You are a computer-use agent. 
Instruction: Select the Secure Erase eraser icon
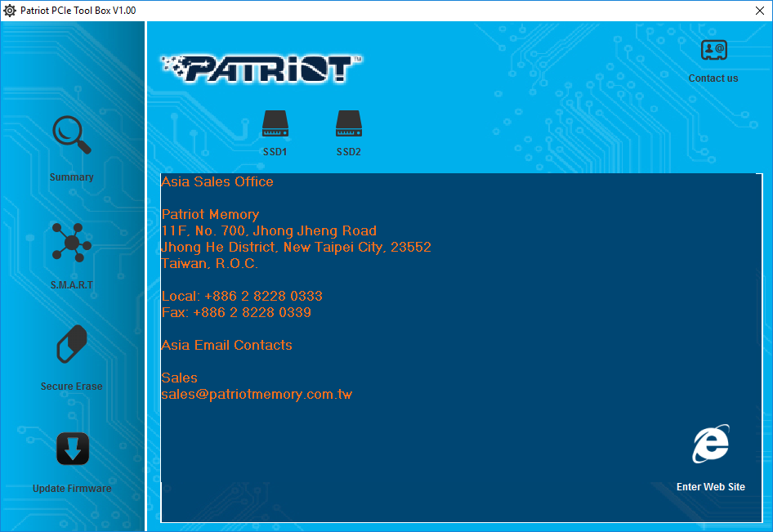tap(72, 344)
